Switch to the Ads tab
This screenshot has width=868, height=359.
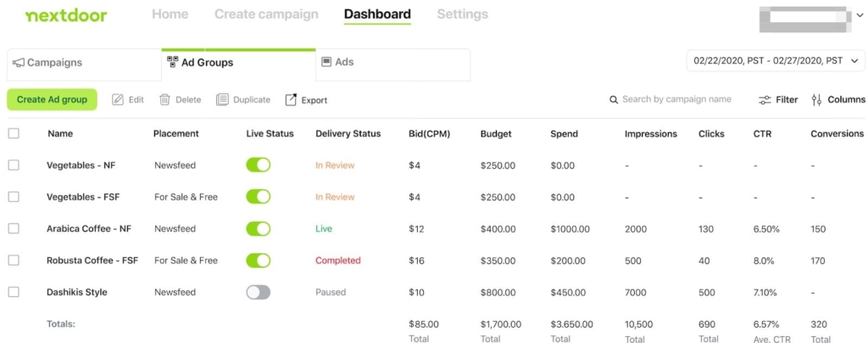click(393, 65)
